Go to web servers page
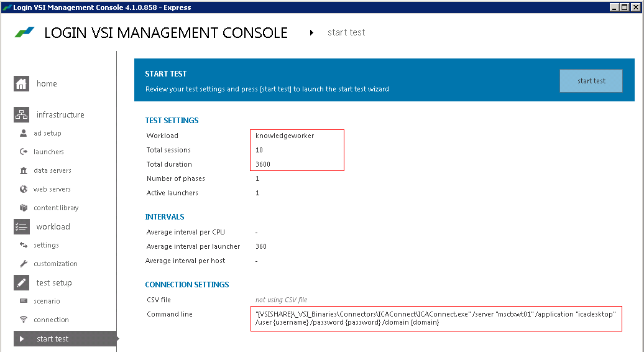644x352 pixels. click(52, 189)
